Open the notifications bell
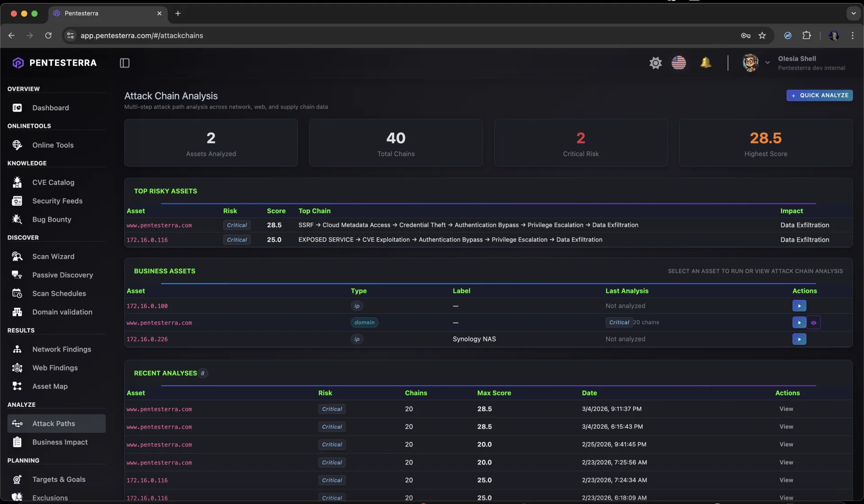 [x=706, y=63]
